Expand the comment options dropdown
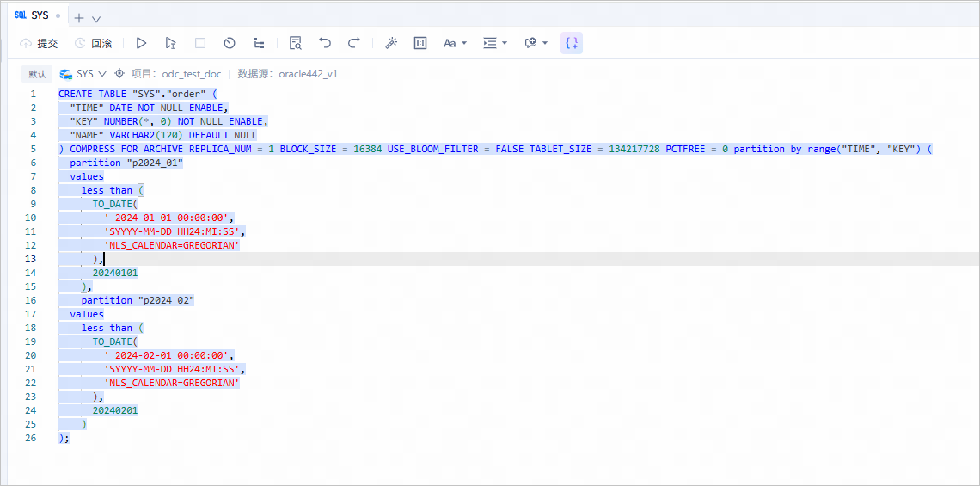This screenshot has height=486, width=980. click(x=536, y=43)
